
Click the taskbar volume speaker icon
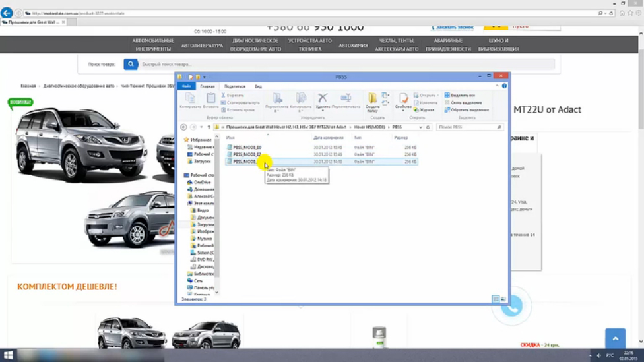pyautogui.click(x=599, y=355)
